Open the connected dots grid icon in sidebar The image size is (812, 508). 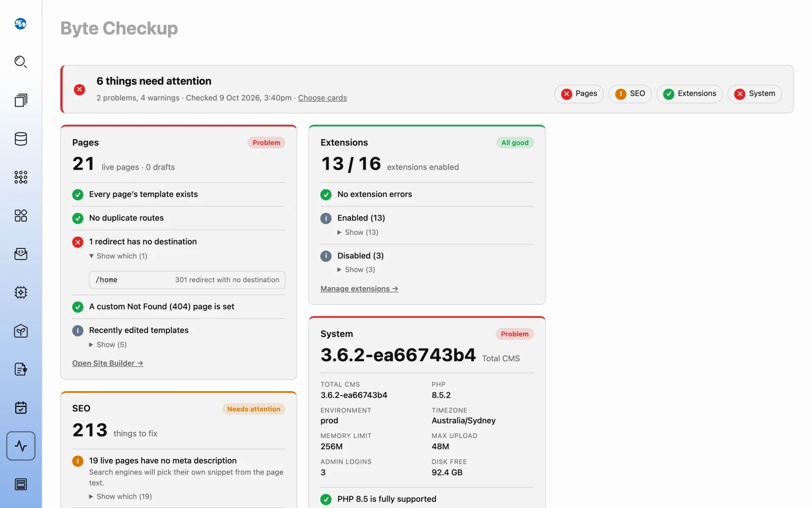click(x=21, y=177)
